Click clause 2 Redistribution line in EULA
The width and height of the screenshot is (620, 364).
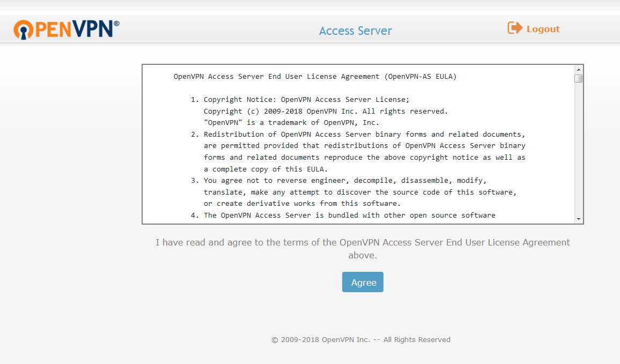pyautogui.click(x=358, y=135)
